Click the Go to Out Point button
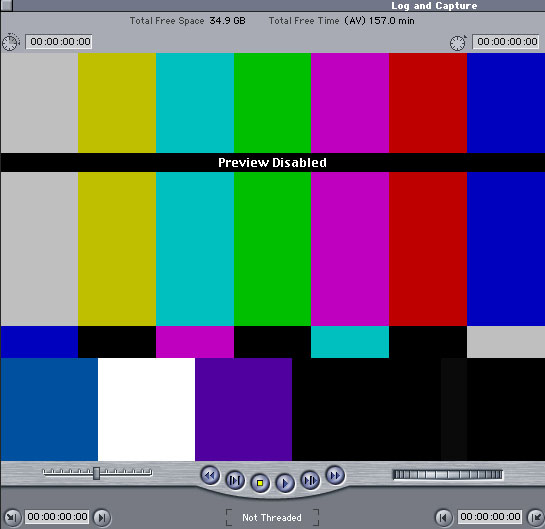Viewport: 545px width, 529px height. click(444, 518)
